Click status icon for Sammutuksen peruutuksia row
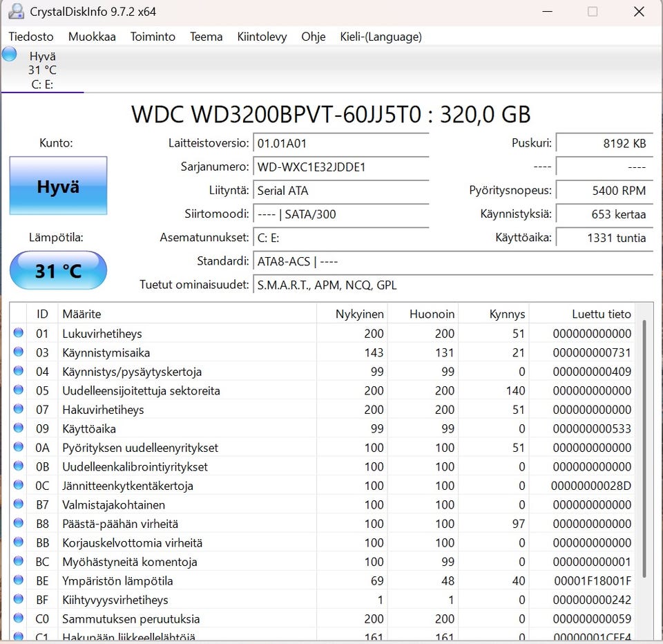 [x=19, y=618]
